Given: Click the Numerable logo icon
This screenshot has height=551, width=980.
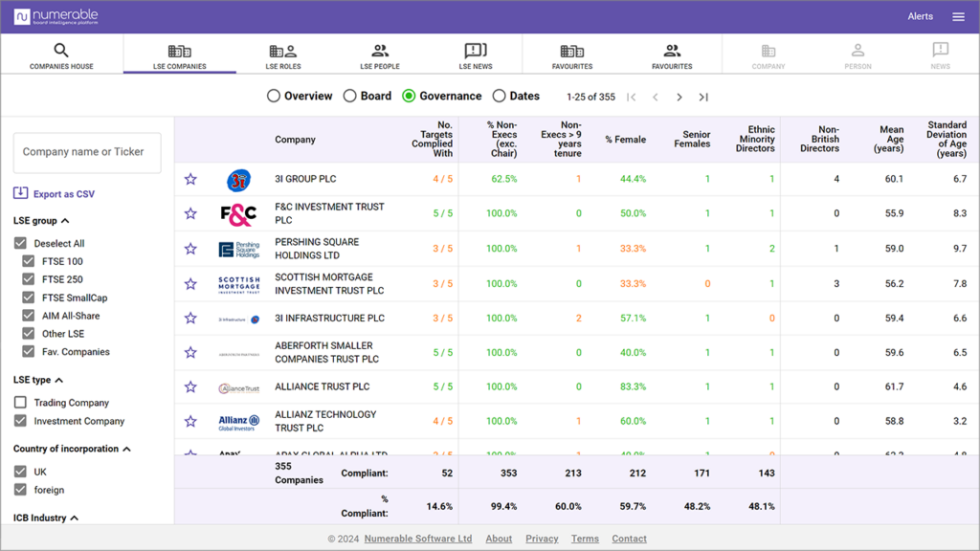Looking at the screenshot, I should pyautogui.click(x=22, y=17).
